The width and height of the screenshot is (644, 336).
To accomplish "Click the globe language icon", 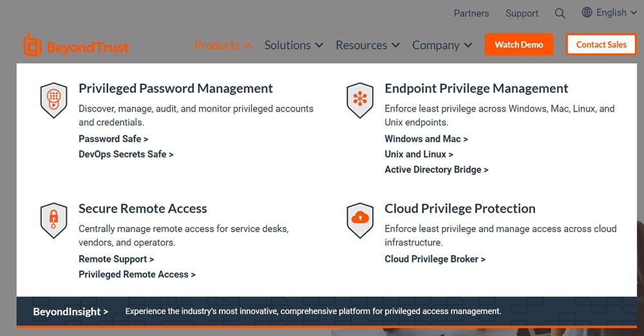I will coord(587,12).
